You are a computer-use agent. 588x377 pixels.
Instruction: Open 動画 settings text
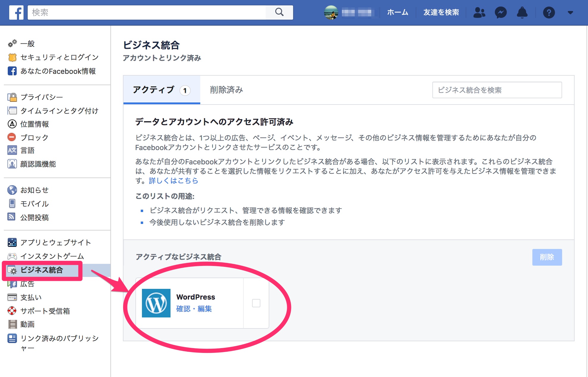coord(27,324)
